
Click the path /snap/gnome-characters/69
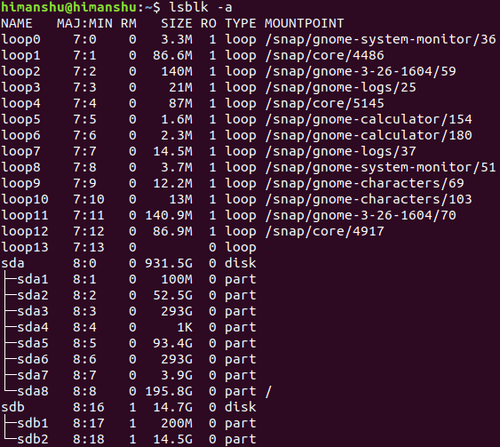click(364, 183)
